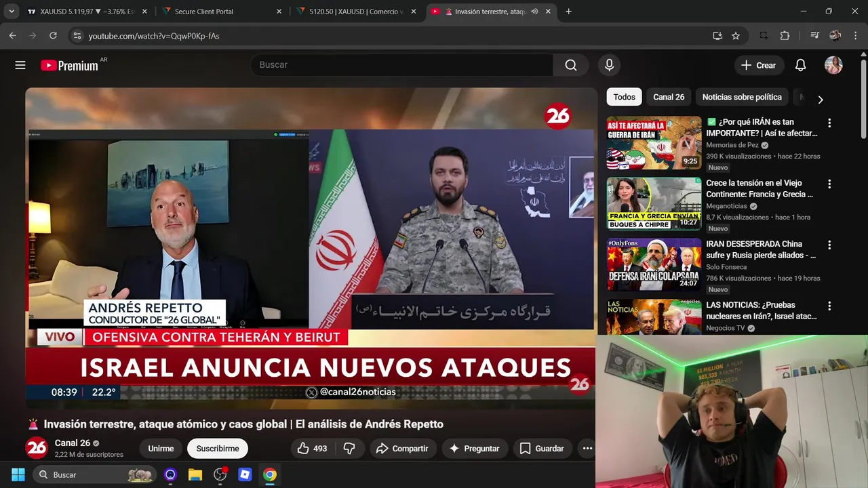Screen dimensions: 868x488
Task: Open the account avatar menu
Action: (833, 65)
